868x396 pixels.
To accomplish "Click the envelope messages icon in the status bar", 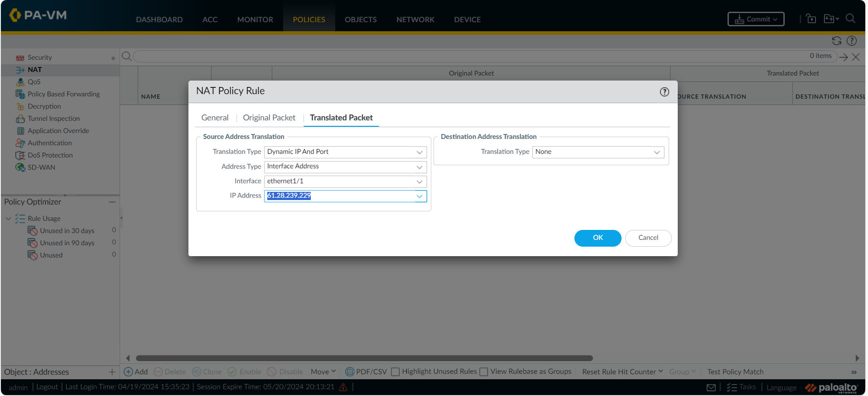I will point(711,387).
